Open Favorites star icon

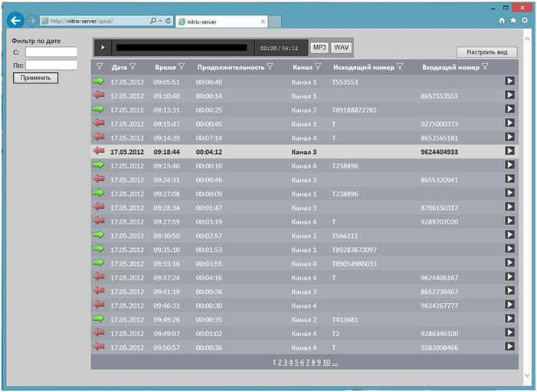click(x=513, y=21)
